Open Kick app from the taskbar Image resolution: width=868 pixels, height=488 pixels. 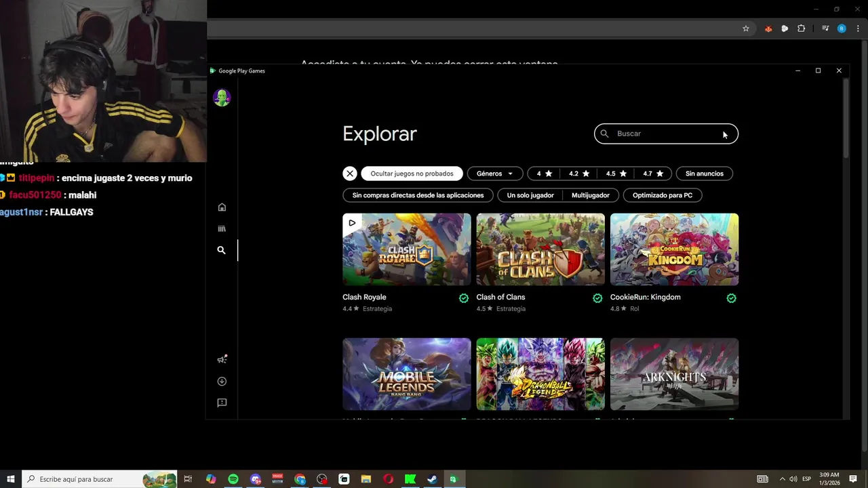click(x=410, y=479)
